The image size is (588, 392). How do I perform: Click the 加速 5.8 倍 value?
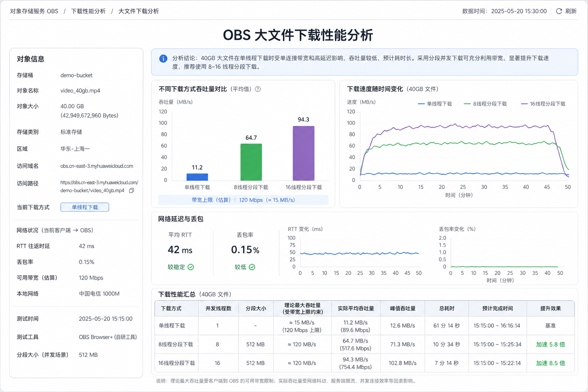pyautogui.click(x=550, y=344)
